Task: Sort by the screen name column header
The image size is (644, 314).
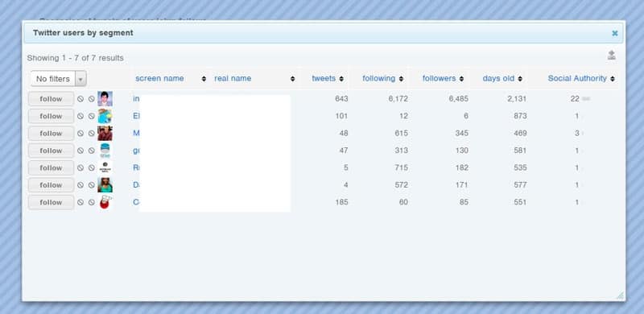Action: [x=159, y=79]
